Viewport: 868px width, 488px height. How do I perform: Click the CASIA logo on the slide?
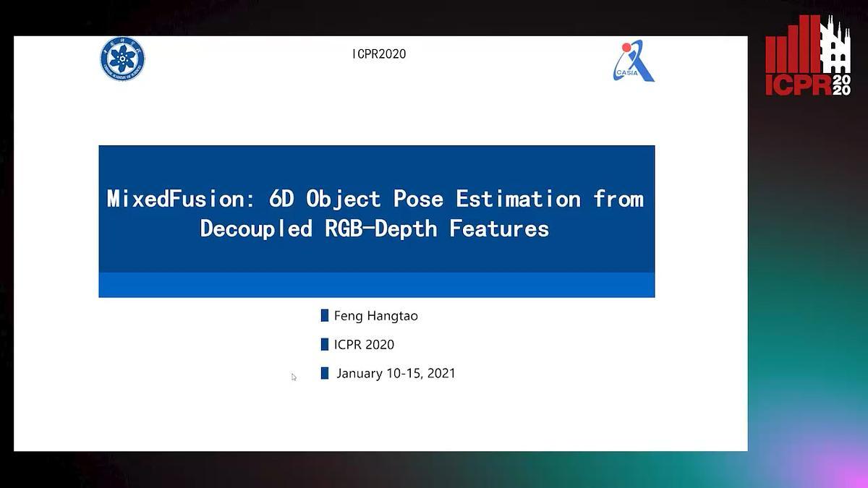pos(633,61)
